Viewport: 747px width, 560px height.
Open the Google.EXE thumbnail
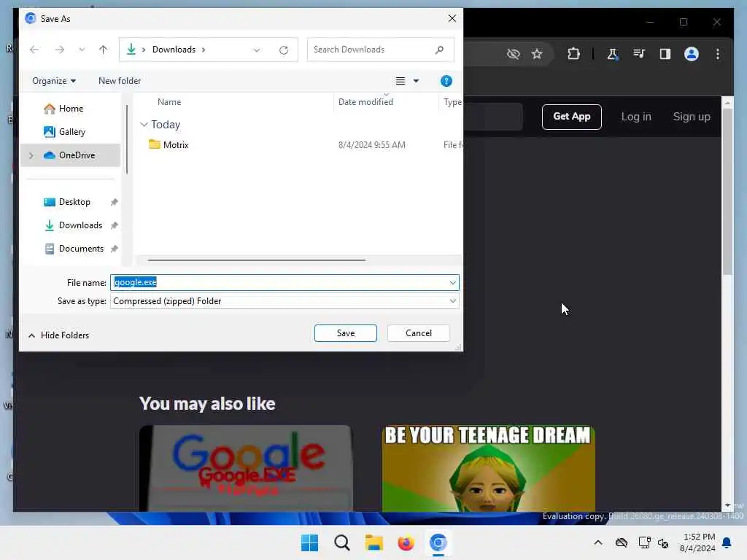click(x=245, y=469)
